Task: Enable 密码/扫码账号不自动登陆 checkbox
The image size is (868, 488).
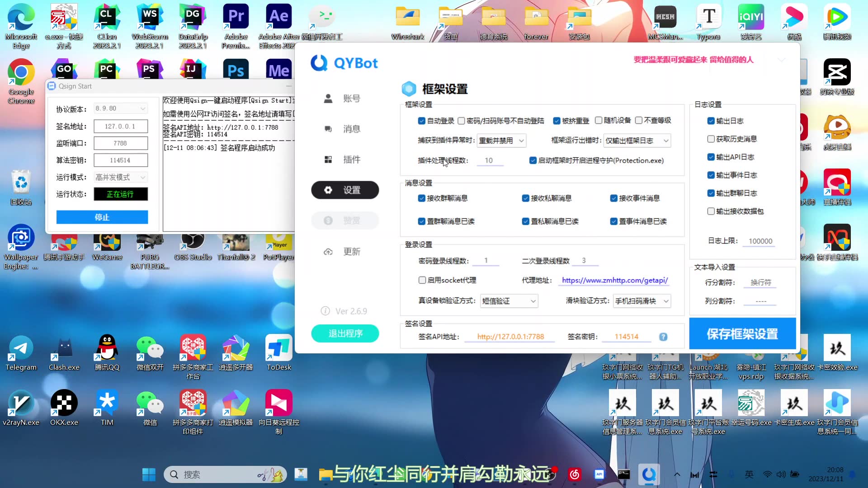Action: point(461,121)
